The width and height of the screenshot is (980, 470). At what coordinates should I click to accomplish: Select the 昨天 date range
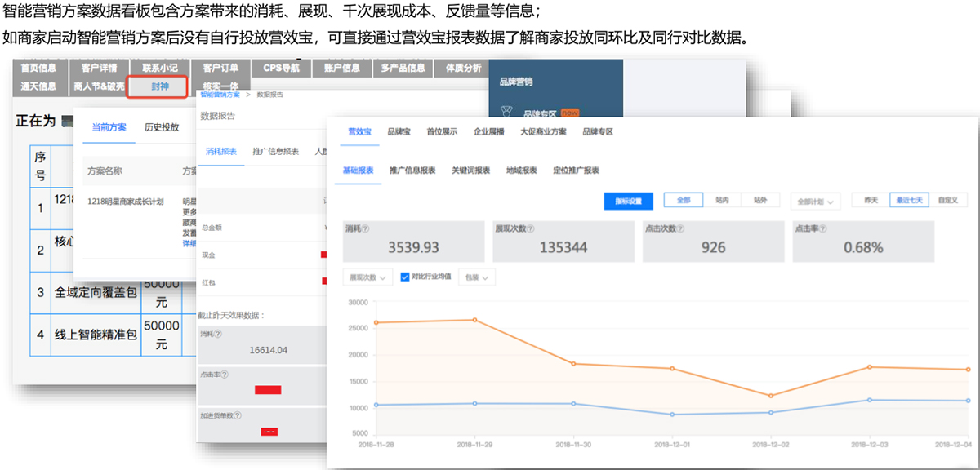871,200
